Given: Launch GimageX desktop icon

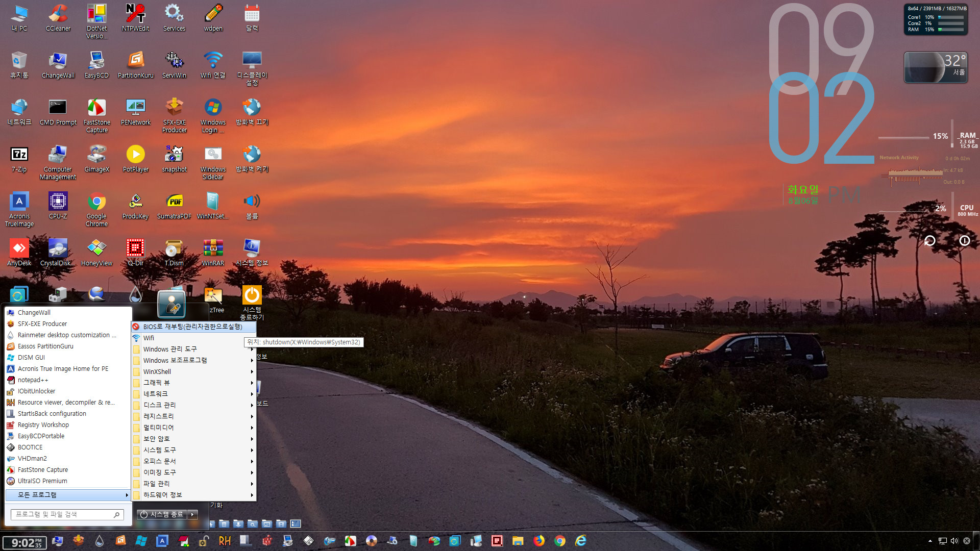Looking at the screenshot, I should pos(96,159).
